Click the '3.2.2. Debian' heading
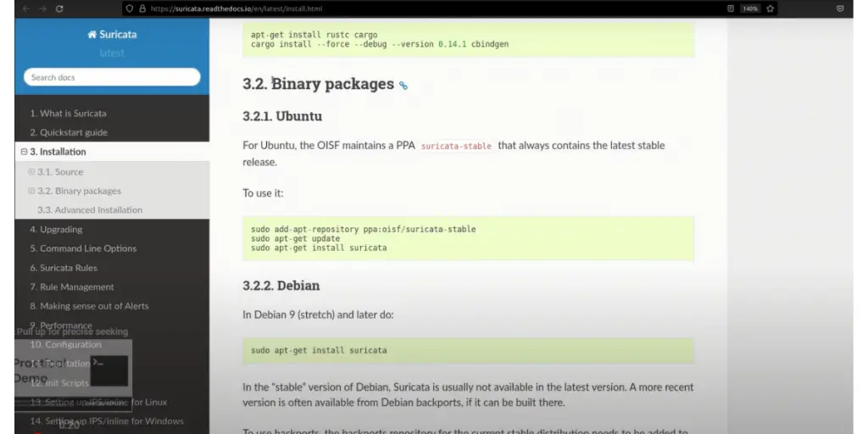Image resolution: width=868 pixels, height=434 pixels. pos(281,286)
